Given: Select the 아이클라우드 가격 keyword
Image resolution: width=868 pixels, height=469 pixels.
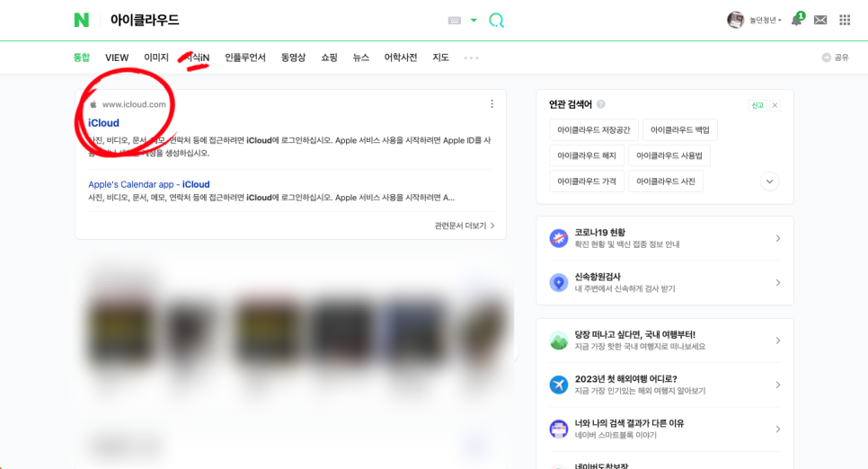Looking at the screenshot, I should [x=587, y=181].
